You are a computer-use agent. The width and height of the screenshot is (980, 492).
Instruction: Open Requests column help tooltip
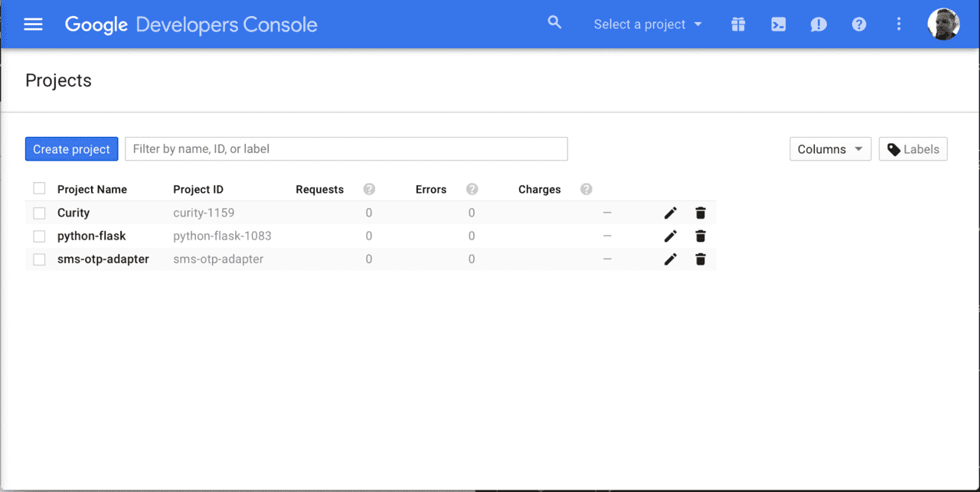pos(369,189)
